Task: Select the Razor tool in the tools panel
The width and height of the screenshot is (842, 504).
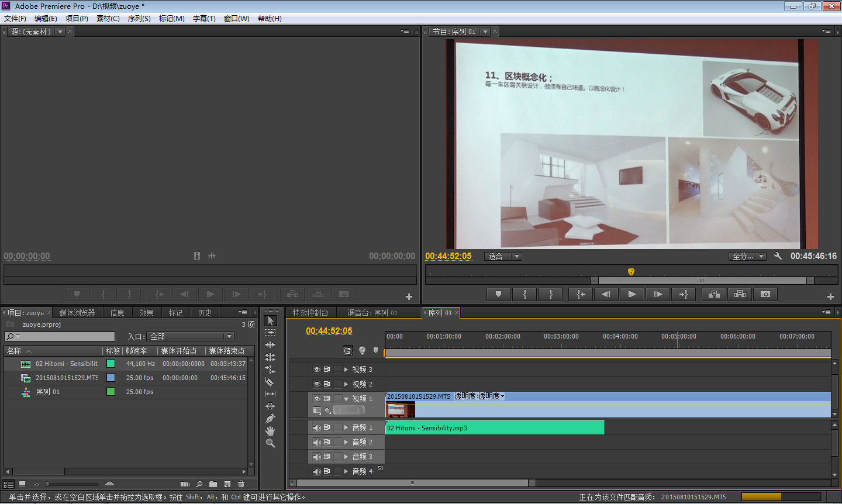Action: (x=270, y=382)
